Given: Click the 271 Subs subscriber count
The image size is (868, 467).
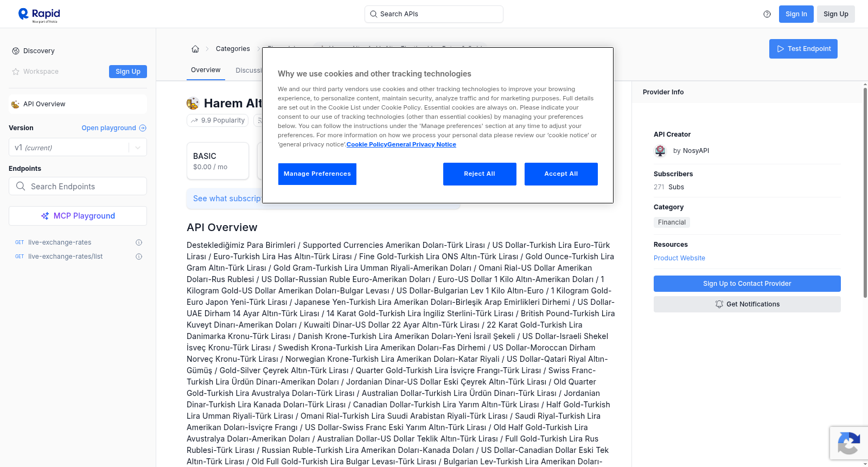Looking at the screenshot, I should tap(669, 187).
